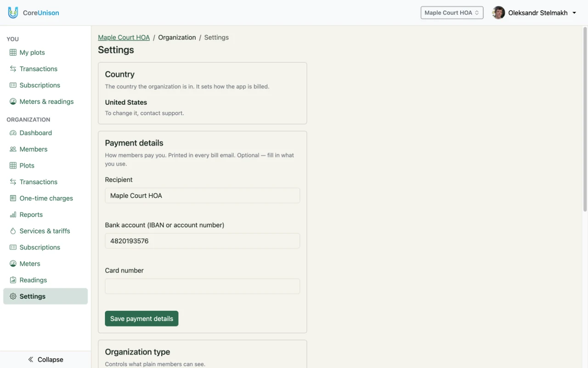588x368 pixels.
Task: Click the Maple Court HOA breadcrumb link
Action: (124, 37)
